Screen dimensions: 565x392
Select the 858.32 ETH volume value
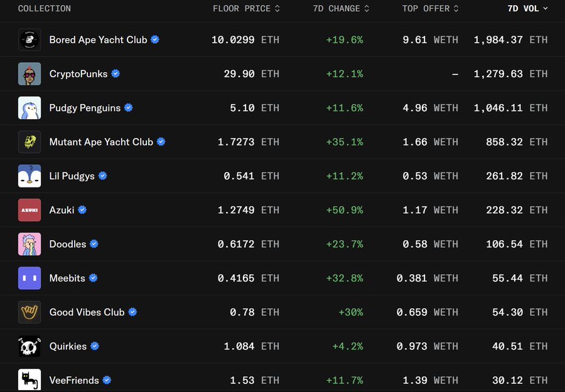click(x=517, y=142)
